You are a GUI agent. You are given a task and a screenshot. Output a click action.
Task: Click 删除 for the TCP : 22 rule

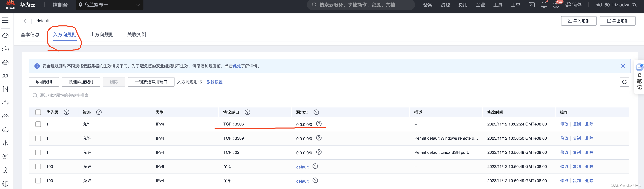click(589, 153)
